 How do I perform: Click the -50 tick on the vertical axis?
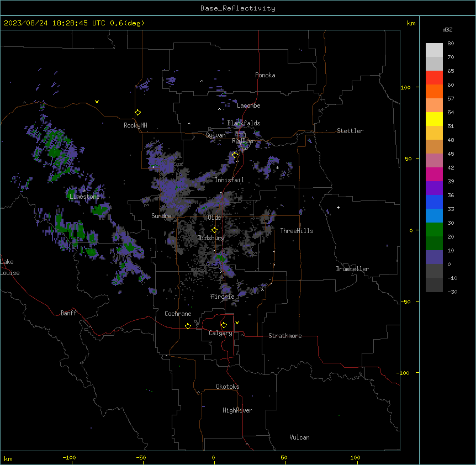pyautogui.click(x=405, y=302)
